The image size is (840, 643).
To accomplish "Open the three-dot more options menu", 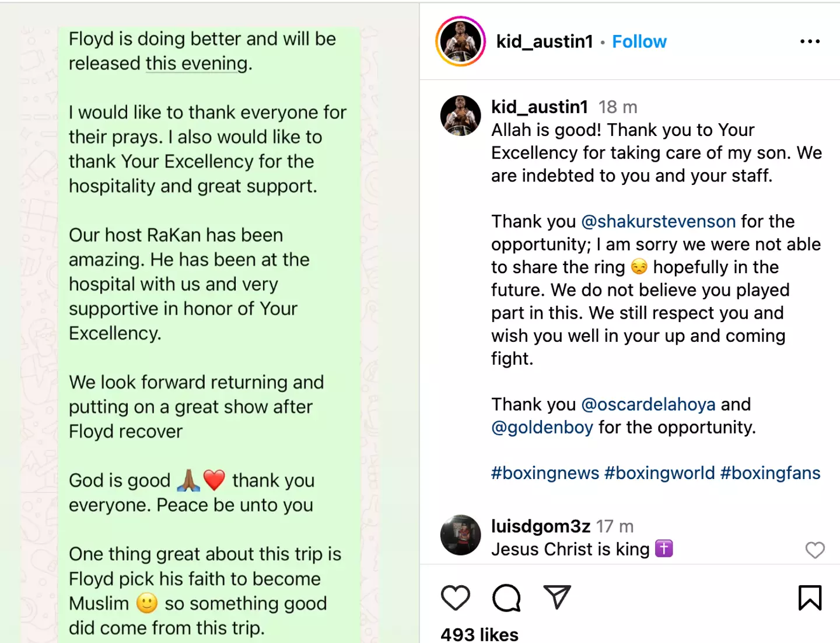I will (810, 41).
